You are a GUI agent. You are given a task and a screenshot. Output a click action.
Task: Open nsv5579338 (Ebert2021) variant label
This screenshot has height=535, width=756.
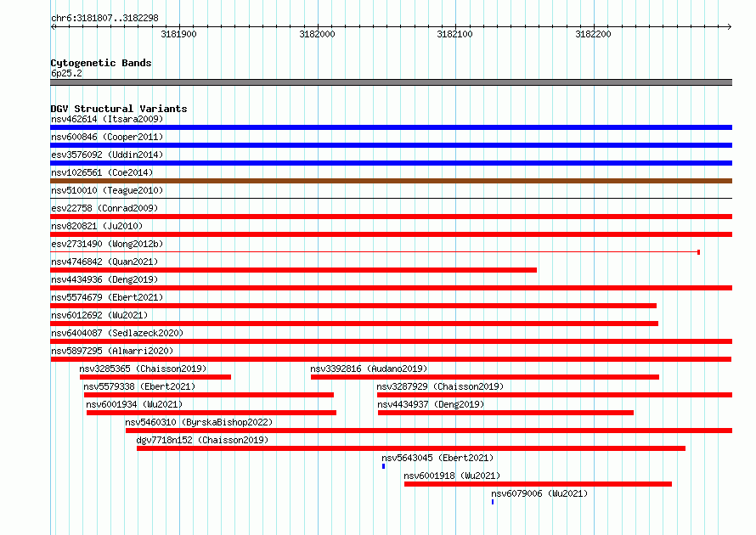click(139, 386)
